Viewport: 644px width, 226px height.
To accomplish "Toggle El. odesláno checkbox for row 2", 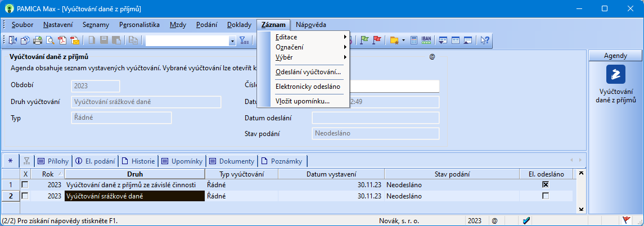I will pyautogui.click(x=545, y=196).
